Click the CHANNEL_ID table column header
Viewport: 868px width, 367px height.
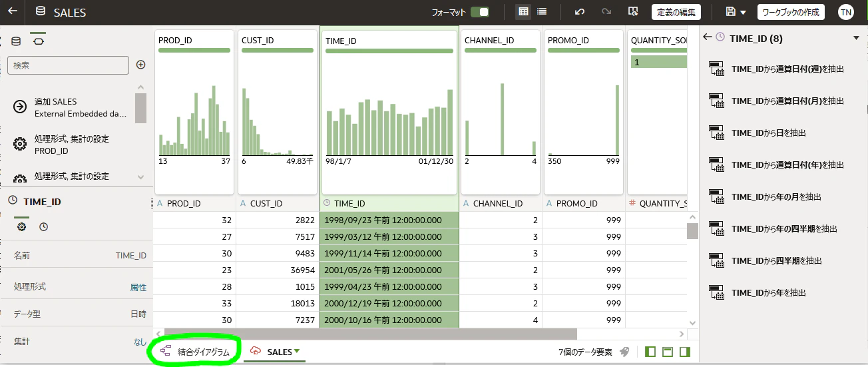pyautogui.click(x=501, y=203)
